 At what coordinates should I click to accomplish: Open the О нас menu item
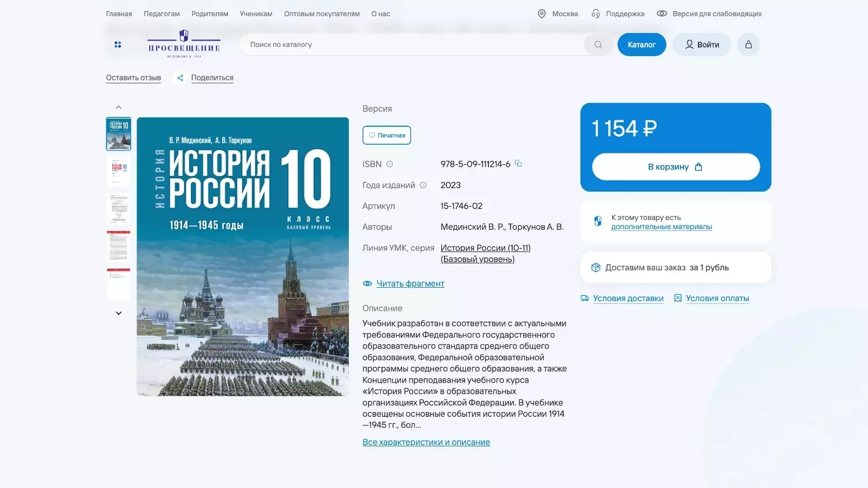pos(381,14)
